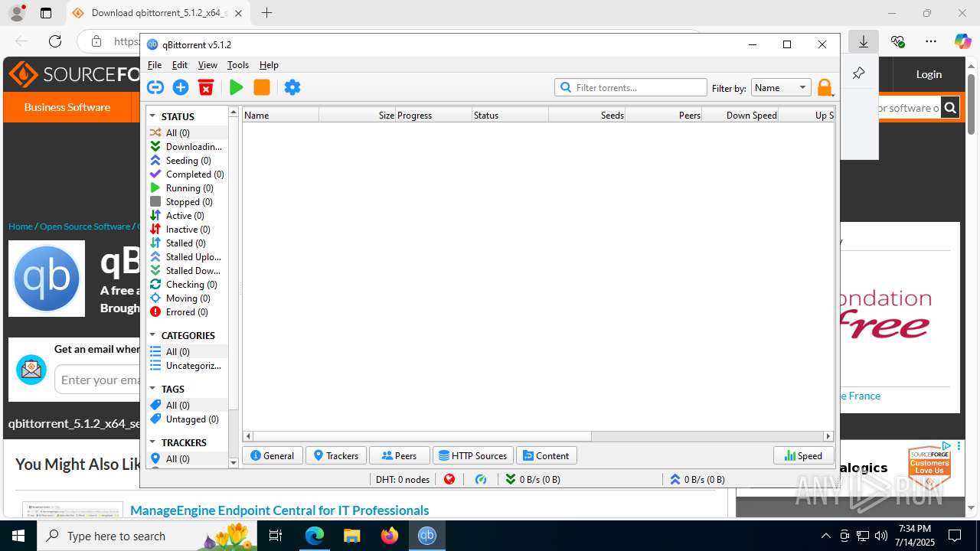The width and height of the screenshot is (980, 551).
Task: Click the red connection status icon in status bar
Action: pyautogui.click(x=449, y=479)
